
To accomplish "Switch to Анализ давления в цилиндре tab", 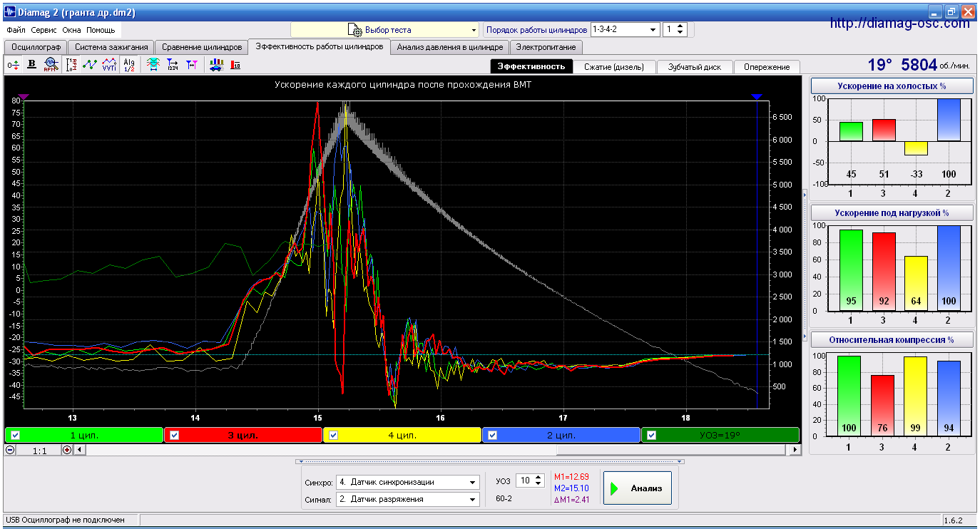I will click(x=450, y=47).
